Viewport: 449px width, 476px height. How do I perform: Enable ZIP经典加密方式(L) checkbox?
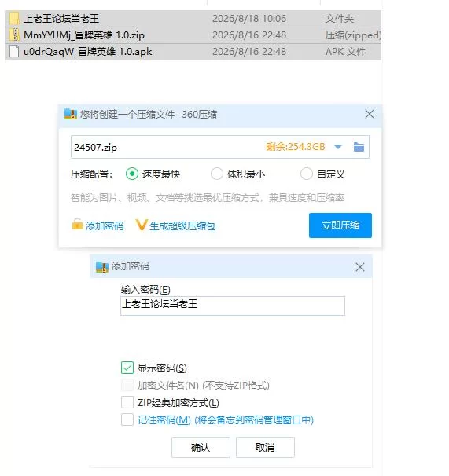(127, 402)
